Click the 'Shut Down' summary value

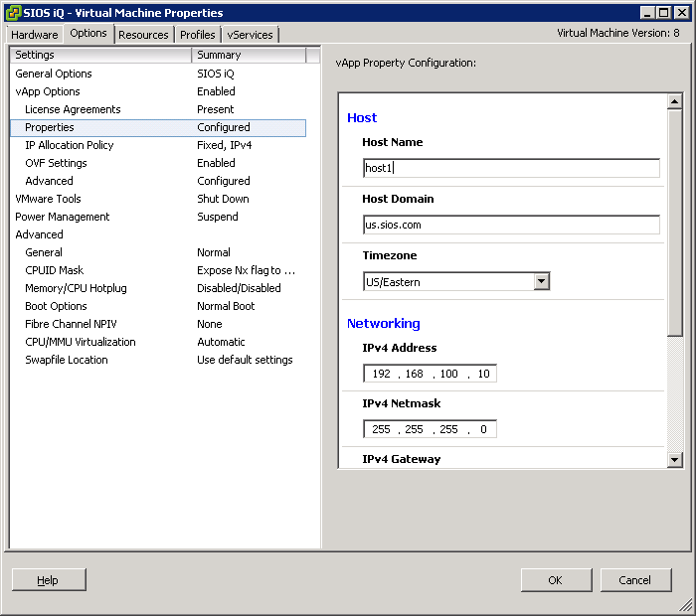click(x=223, y=199)
